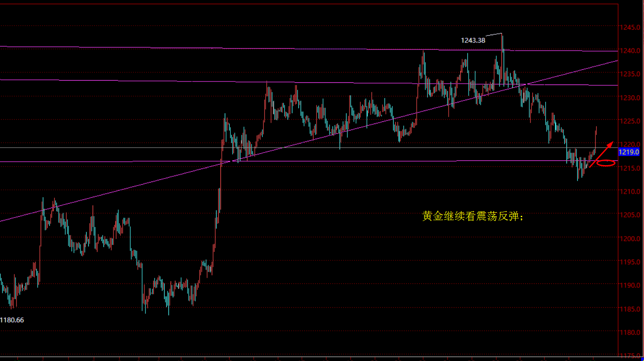Screen dimensions: 644x361
Task: Click the 1210.0 price axis label
Action: (630, 192)
